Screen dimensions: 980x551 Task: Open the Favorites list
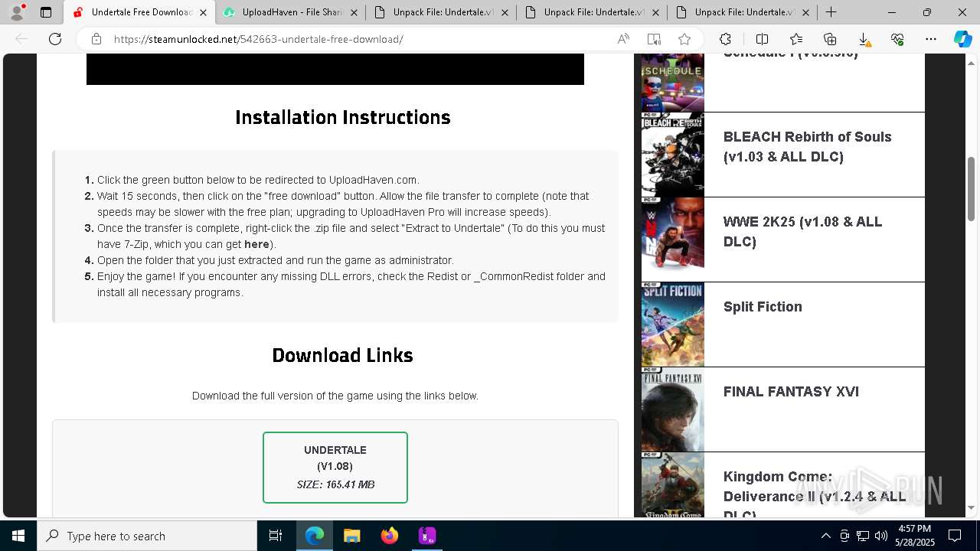pos(796,39)
